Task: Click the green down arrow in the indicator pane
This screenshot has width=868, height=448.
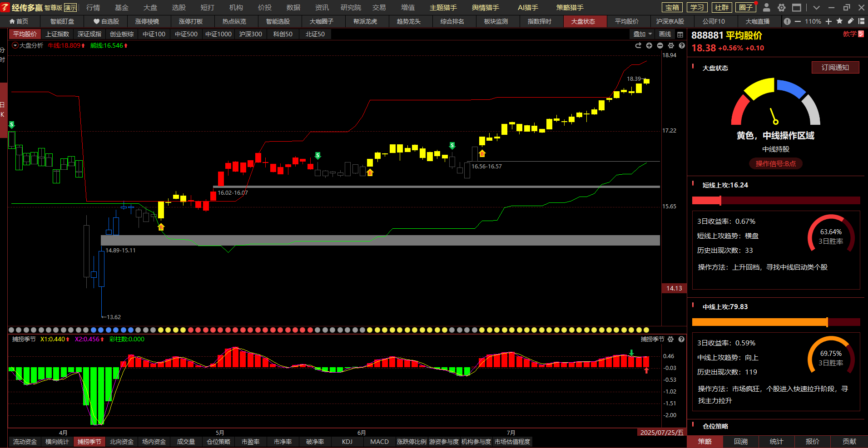Action: click(631, 353)
